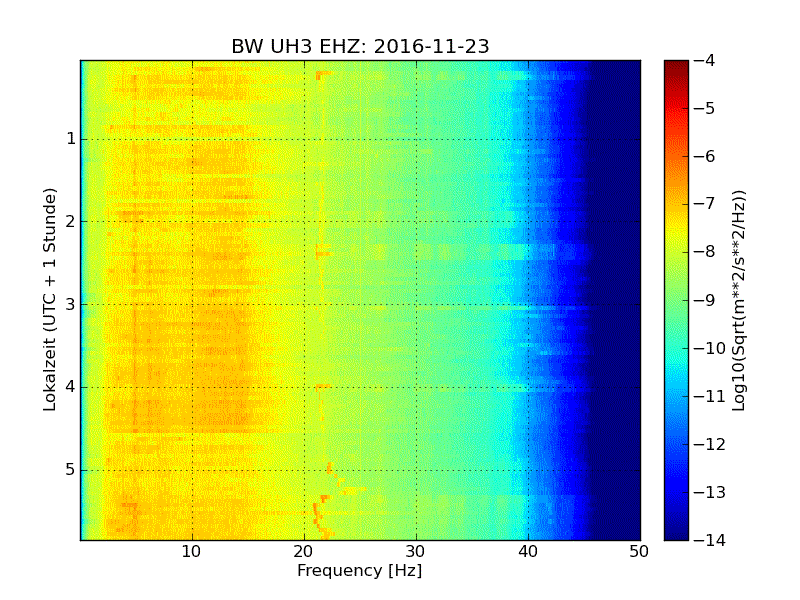
Task: Click the grid intersection at 40 Hz and hour 3
Action: click(528, 305)
